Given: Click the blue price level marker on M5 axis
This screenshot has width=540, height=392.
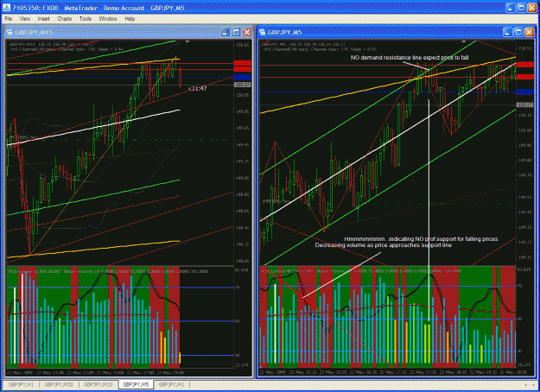Looking at the screenshot, I should click(525, 92).
